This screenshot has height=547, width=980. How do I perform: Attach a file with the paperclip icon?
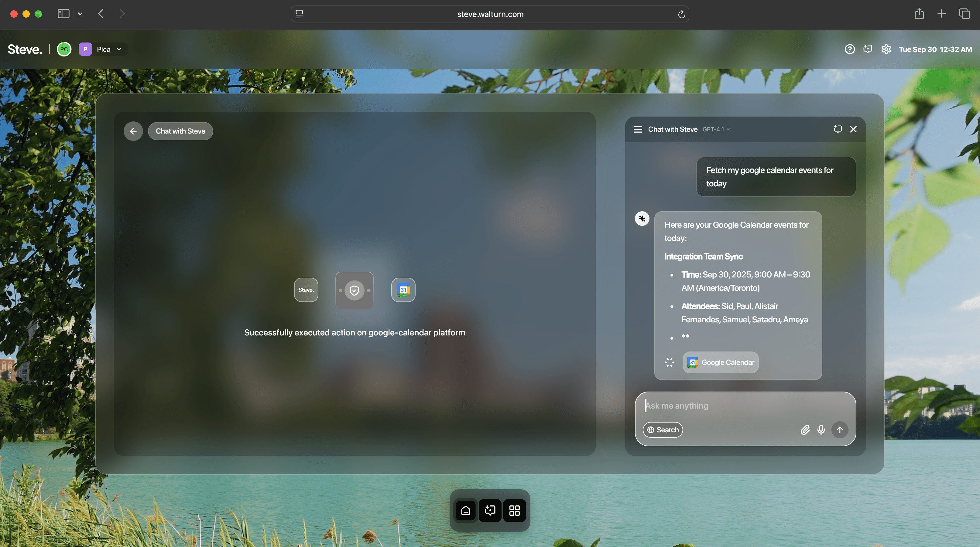pos(805,430)
